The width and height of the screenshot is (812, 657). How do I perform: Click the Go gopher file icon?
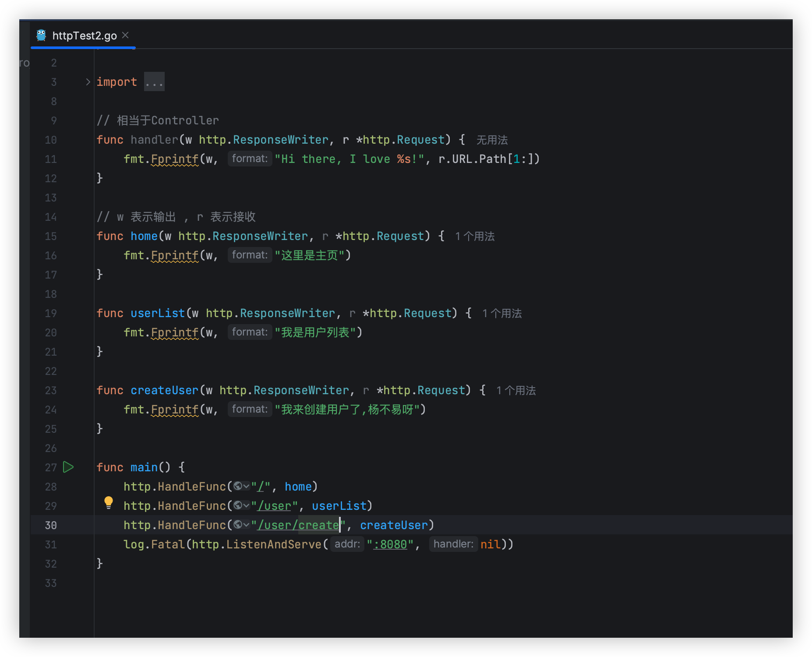(41, 35)
